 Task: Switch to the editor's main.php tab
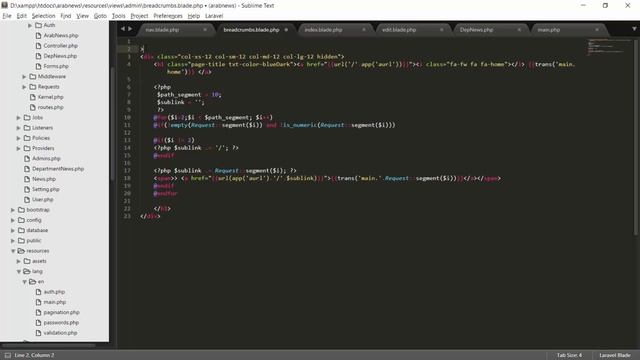[x=568, y=30]
